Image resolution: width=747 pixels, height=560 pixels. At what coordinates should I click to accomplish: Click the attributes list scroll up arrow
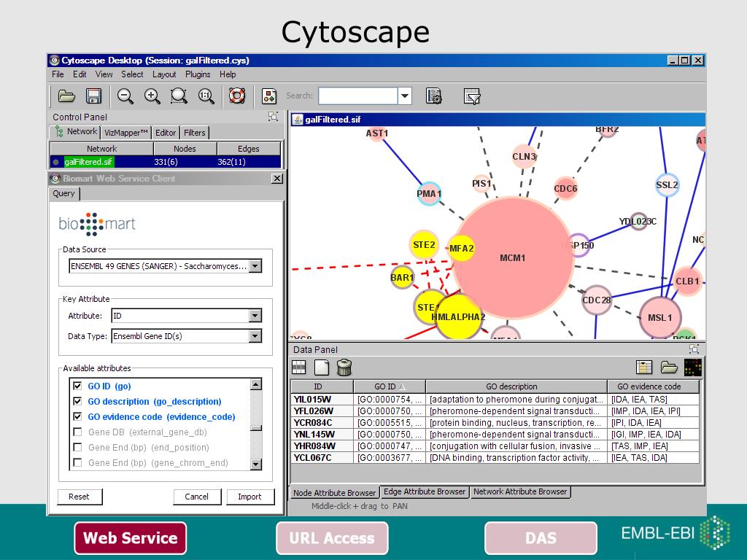[x=256, y=384]
